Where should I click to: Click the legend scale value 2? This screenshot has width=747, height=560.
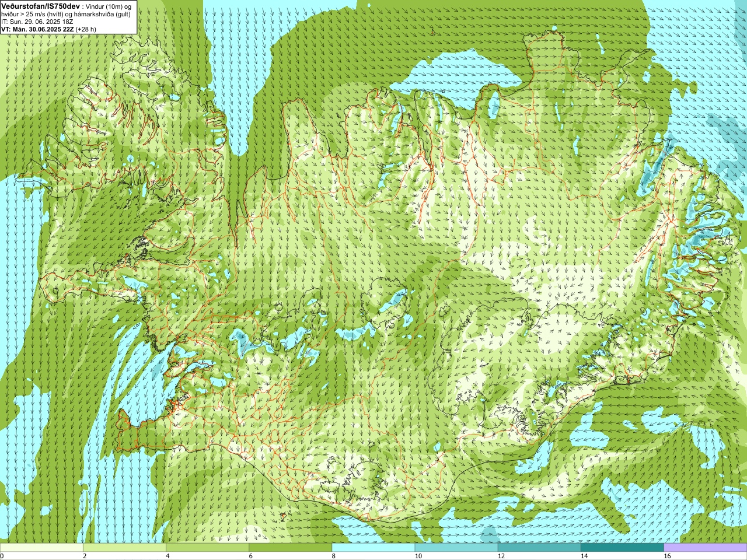tap(85, 556)
